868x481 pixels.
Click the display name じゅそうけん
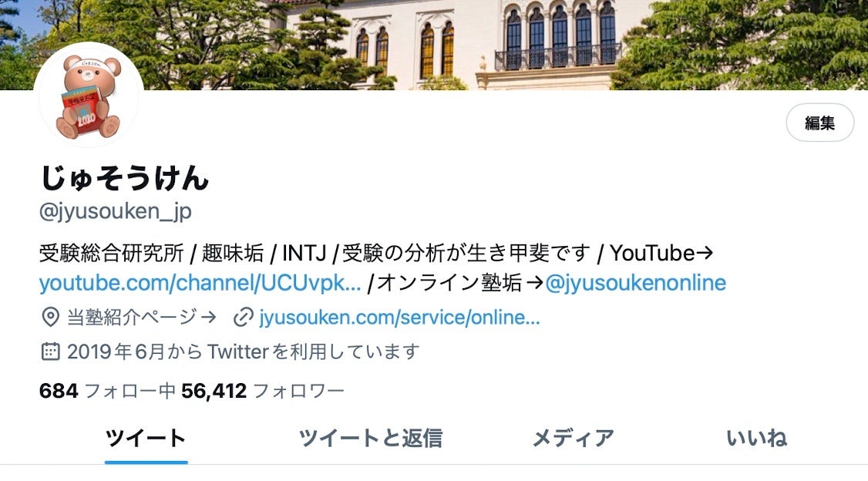(125, 177)
